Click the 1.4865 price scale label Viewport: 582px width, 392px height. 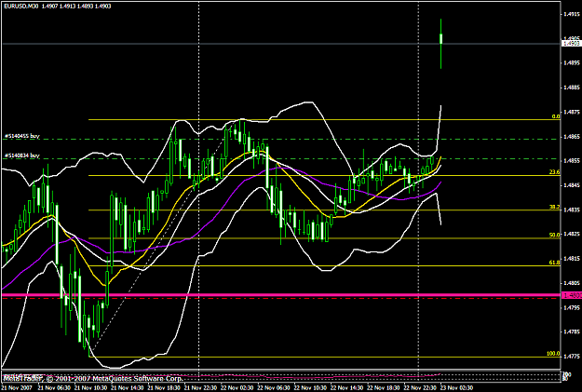572,137
